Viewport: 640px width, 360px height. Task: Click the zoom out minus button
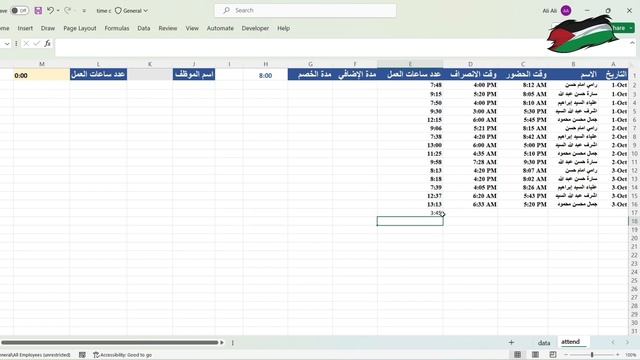(566, 355)
